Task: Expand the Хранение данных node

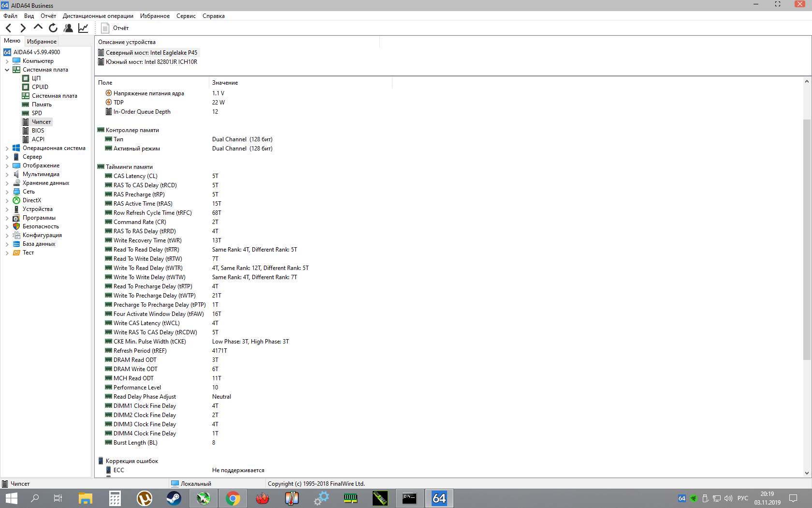Action: pos(7,183)
